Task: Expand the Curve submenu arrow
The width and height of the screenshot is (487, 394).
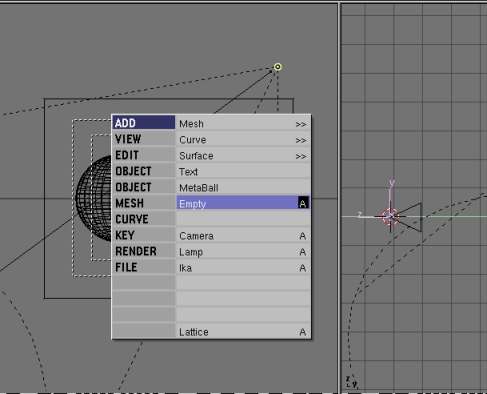Action: click(x=301, y=140)
